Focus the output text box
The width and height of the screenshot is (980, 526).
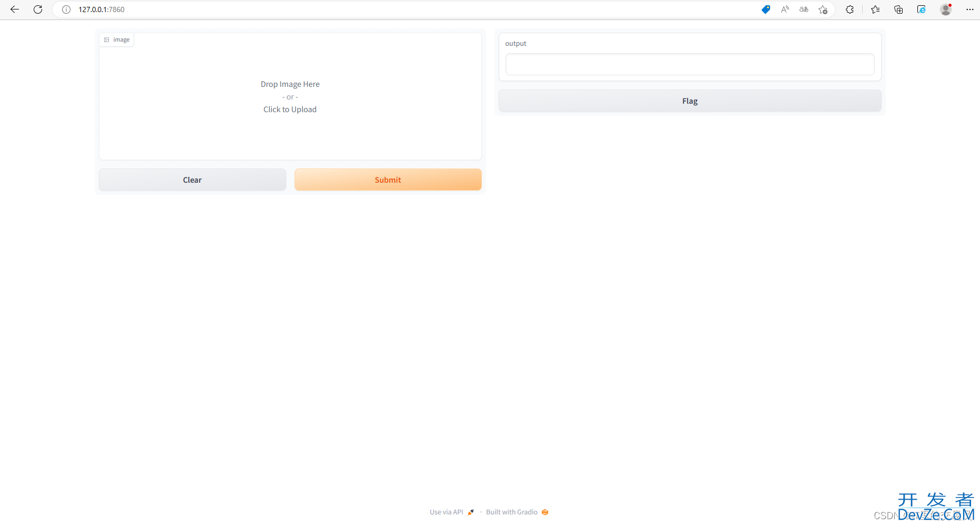[x=690, y=64]
